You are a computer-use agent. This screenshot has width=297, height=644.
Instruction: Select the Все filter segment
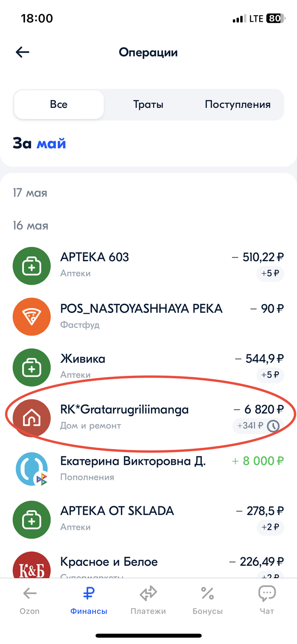coord(59,105)
